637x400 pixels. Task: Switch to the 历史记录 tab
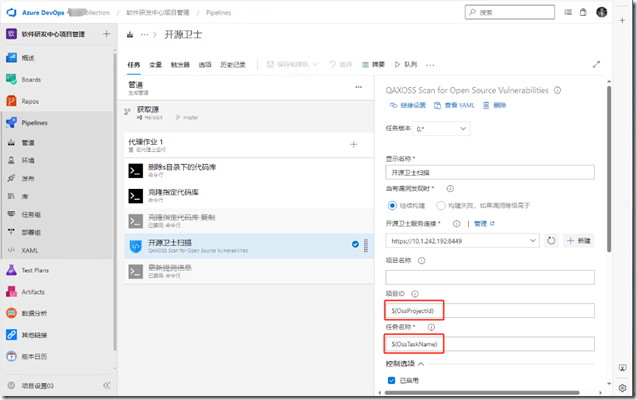233,65
